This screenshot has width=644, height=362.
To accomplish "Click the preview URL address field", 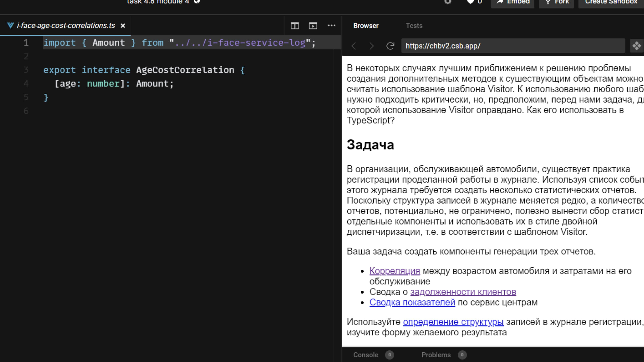I will (513, 46).
